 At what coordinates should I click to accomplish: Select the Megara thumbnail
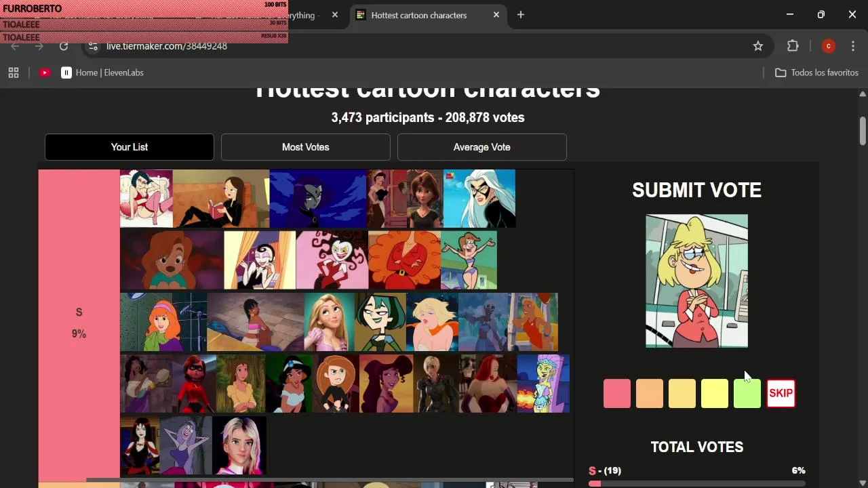click(387, 384)
